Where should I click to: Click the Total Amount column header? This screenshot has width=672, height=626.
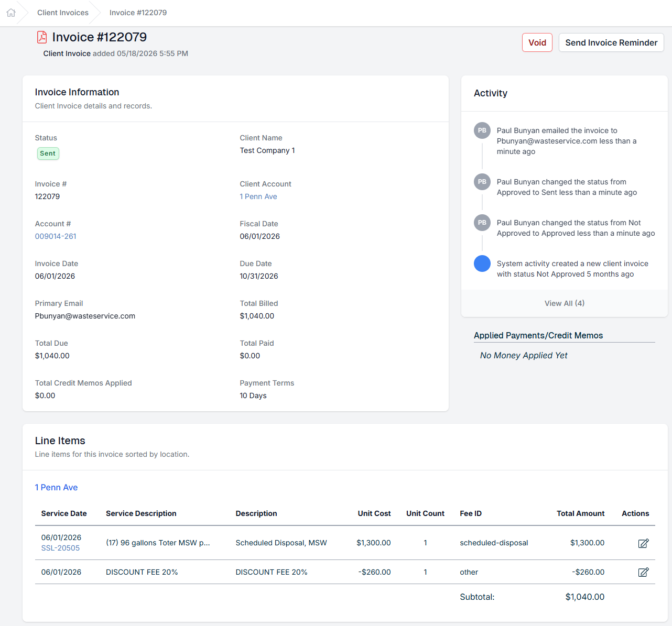pyautogui.click(x=580, y=513)
